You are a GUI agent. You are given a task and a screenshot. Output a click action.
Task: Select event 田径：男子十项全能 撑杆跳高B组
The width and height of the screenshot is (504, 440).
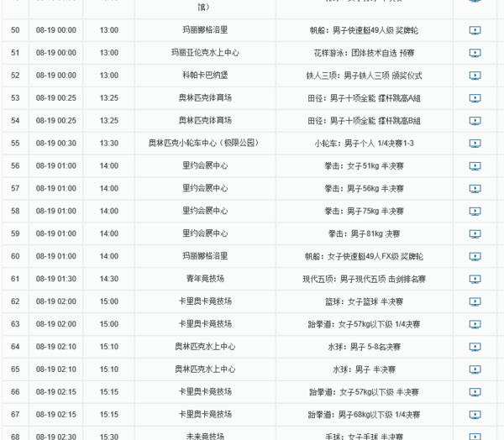364,121
